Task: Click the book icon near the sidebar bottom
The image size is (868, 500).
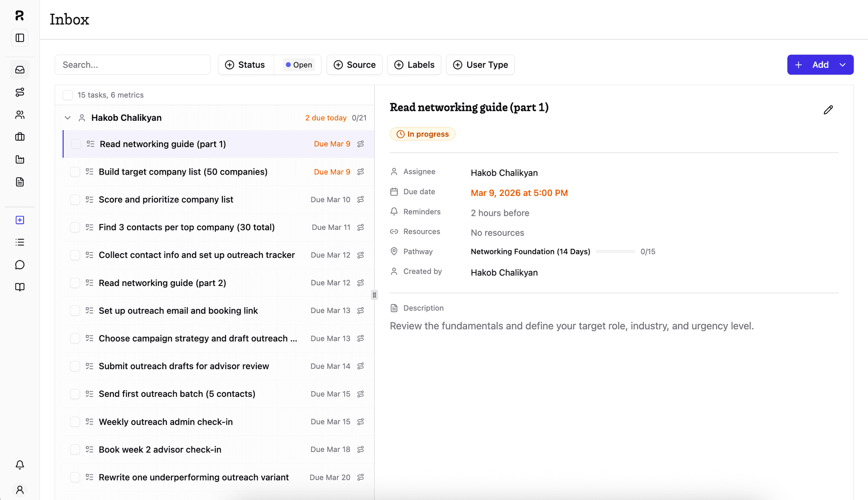Action: point(19,287)
